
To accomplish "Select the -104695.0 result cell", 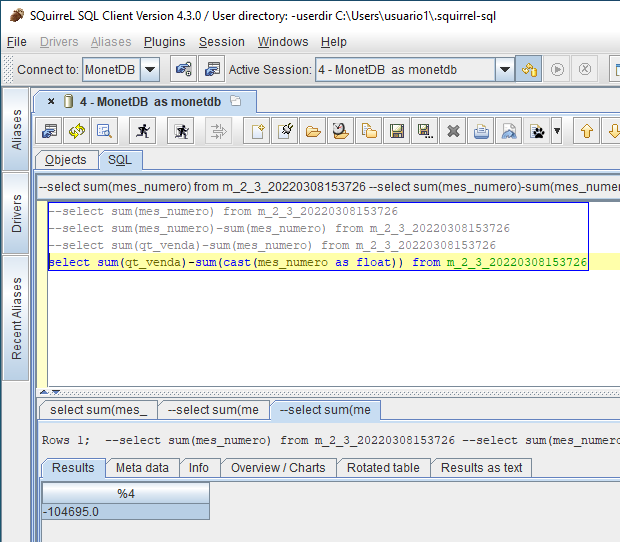I will (x=126, y=512).
